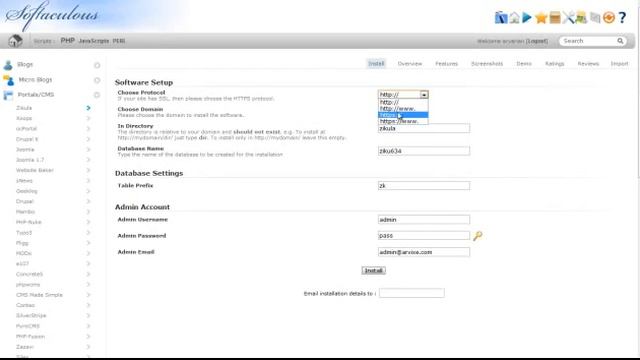Click the search magnifier icon
The height and width of the screenshot is (360, 640).
click(x=620, y=41)
